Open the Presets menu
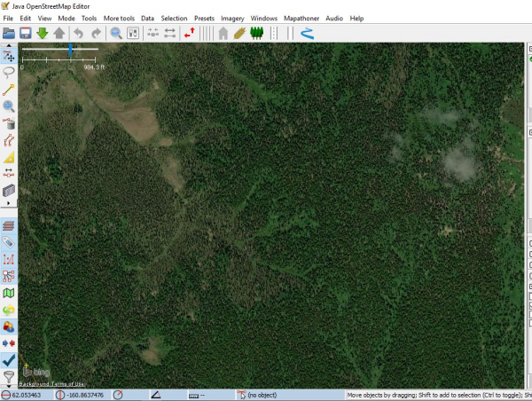This screenshot has height=401, width=532. pyautogui.click(x=204, y=18)
